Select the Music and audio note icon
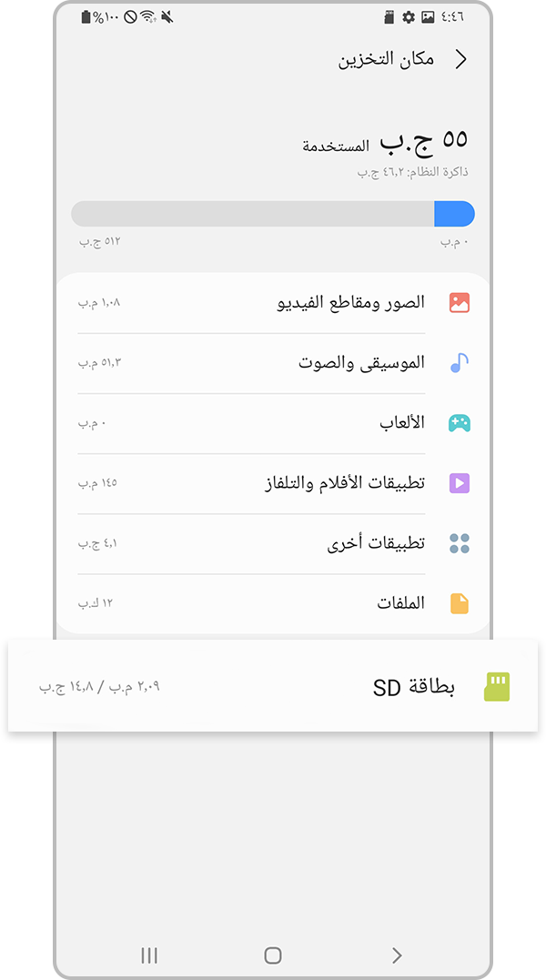 [459, 361]
